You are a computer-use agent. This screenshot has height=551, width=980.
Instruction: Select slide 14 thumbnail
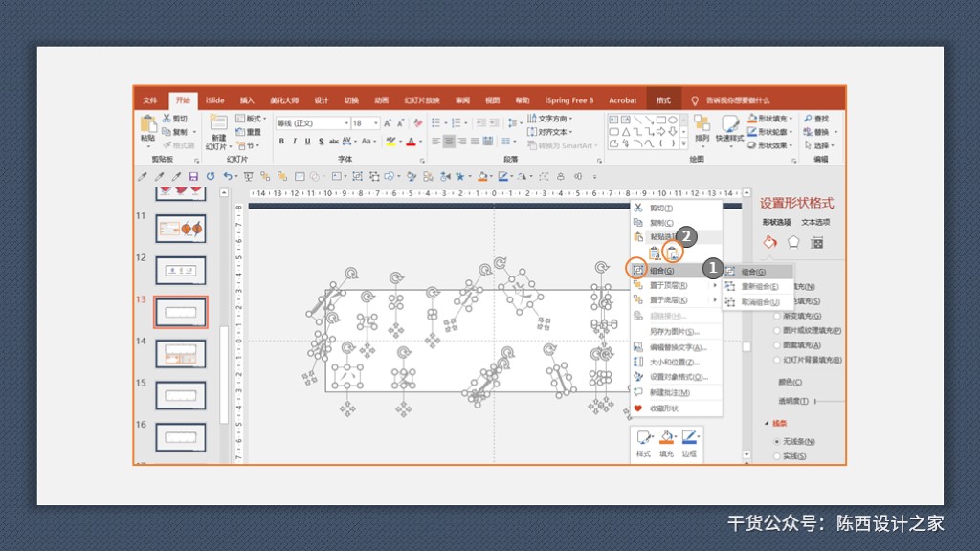tap(181, 354)
